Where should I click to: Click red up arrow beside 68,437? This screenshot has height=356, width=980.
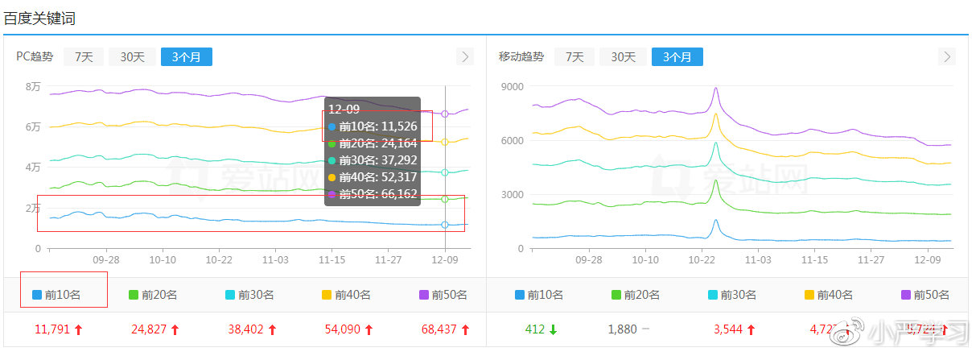464,329
